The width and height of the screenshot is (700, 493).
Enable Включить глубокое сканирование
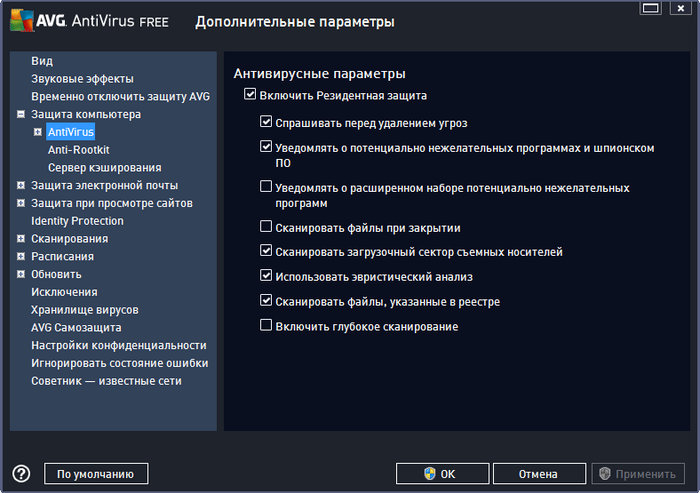pos(266,325)
